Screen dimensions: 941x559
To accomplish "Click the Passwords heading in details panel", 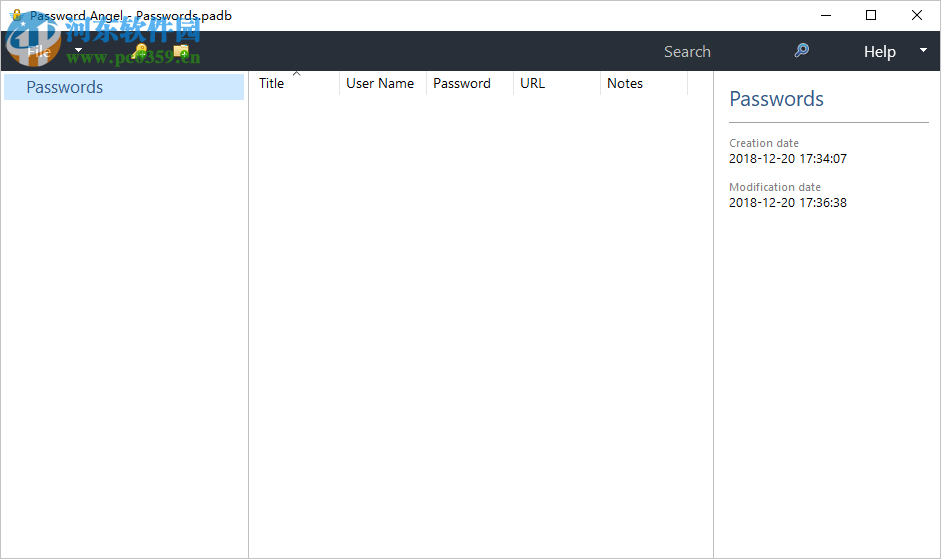I will point(776,98).
